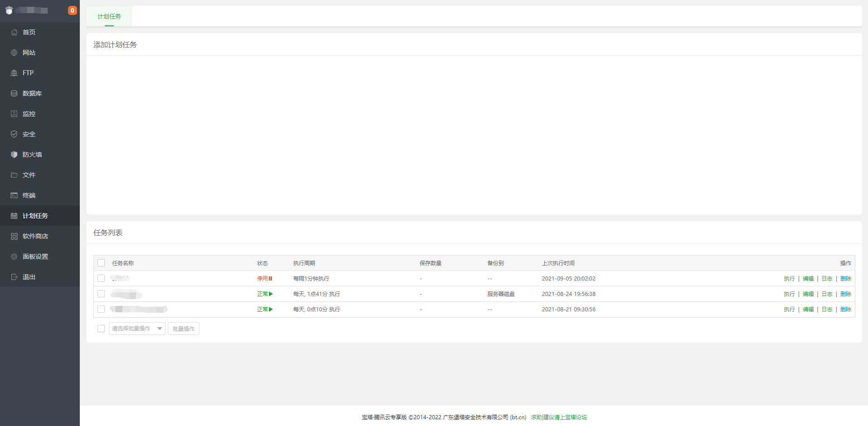
Task: Click the grid icon beside 软件商店
Action: [x=14, y=236]
